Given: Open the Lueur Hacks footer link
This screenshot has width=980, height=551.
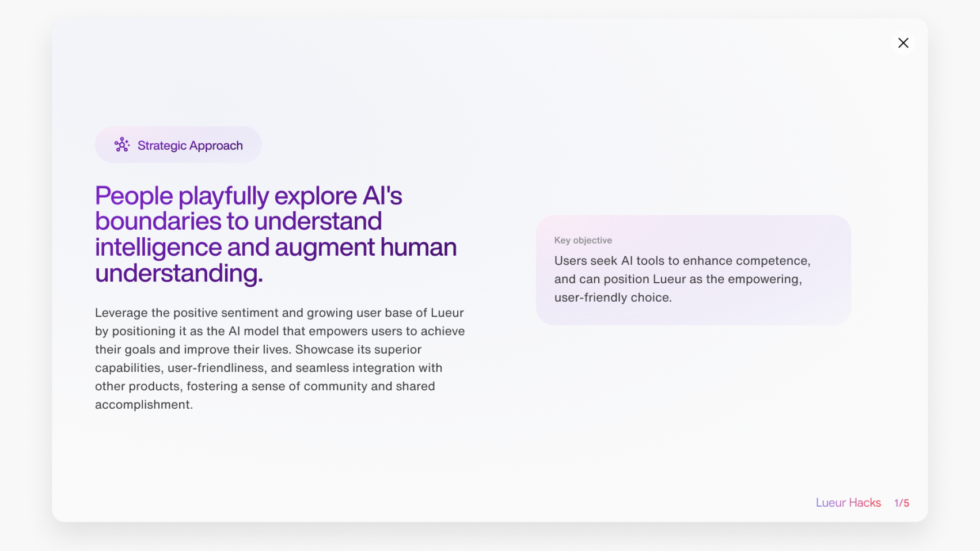Looking at the screenshot, I should 848,503.
